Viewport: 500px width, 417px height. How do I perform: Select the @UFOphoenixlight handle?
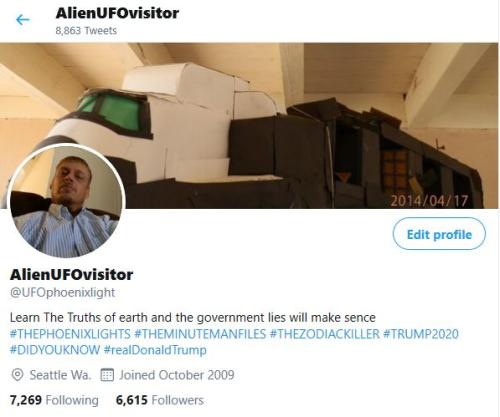(62, 292)
